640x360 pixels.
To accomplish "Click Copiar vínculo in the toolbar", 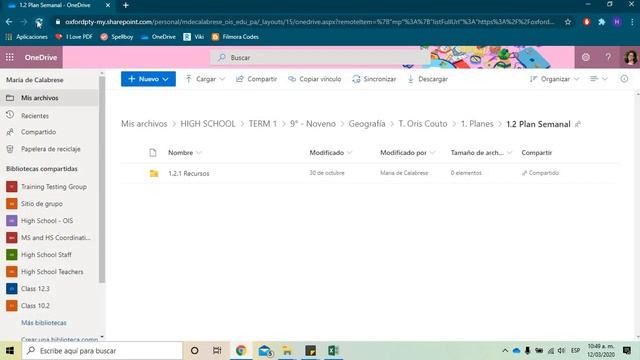I will click(x=315, y=79).
